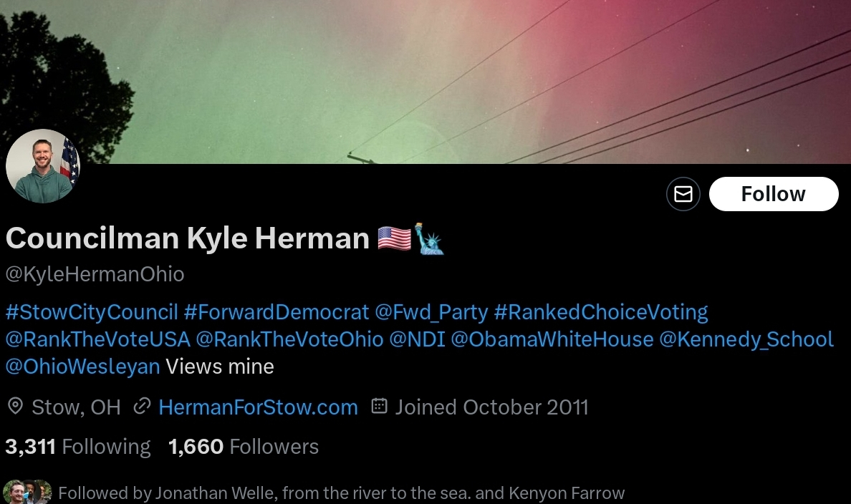851x504 pixels.
Task: Open the #StowCityCouncil hashtag
Action: coord(92,312)
